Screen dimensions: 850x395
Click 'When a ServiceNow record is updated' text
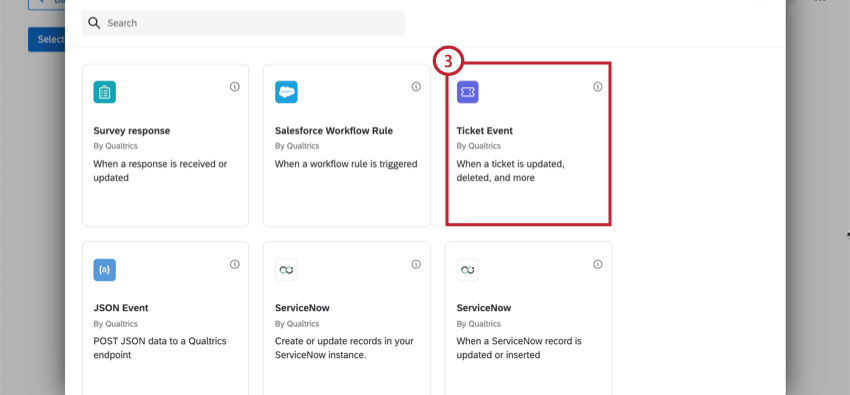[x=519, y=348]
